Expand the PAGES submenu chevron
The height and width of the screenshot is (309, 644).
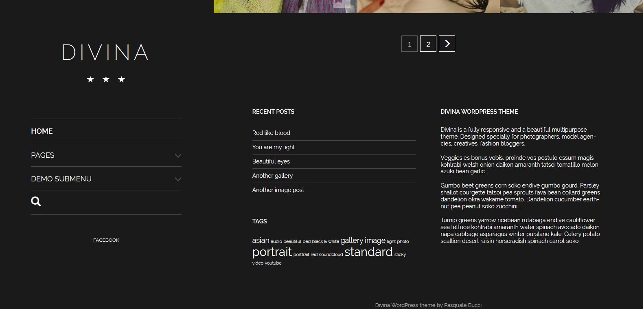(x=178, y=156)
